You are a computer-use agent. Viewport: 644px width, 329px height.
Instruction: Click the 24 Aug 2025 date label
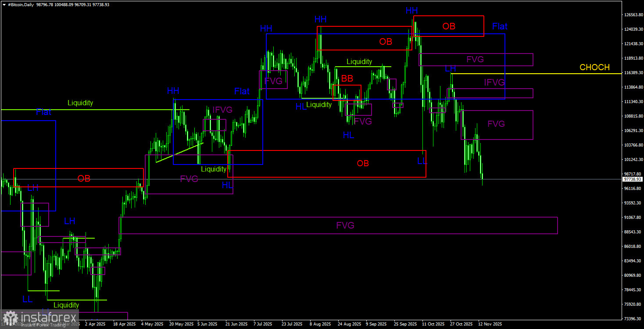[350, 325]
